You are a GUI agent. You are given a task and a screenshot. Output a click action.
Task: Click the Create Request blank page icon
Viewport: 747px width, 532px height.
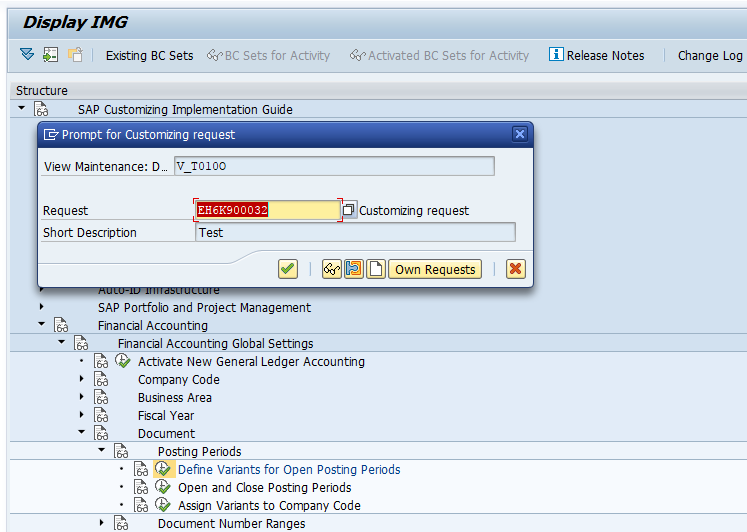point(376,269)
